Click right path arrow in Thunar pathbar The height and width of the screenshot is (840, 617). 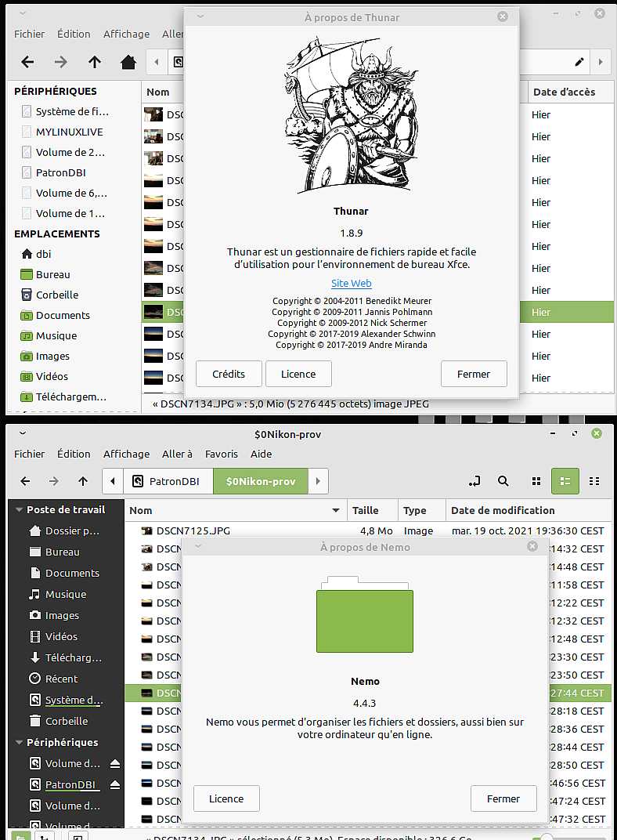click(601, 62)
